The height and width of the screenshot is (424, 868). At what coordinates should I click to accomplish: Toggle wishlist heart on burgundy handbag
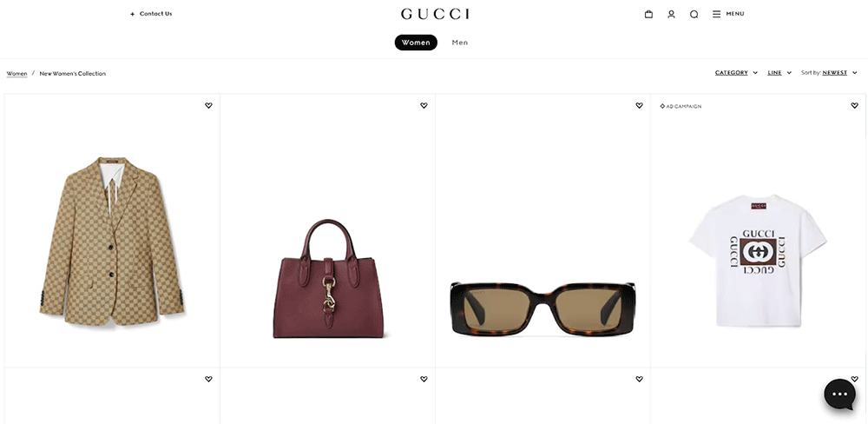coord(424,105)
